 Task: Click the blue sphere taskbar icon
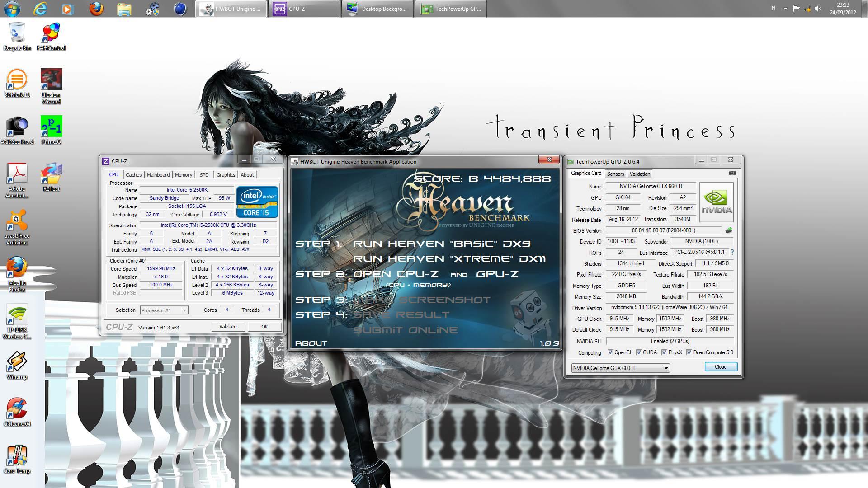[x=180, y=9]
